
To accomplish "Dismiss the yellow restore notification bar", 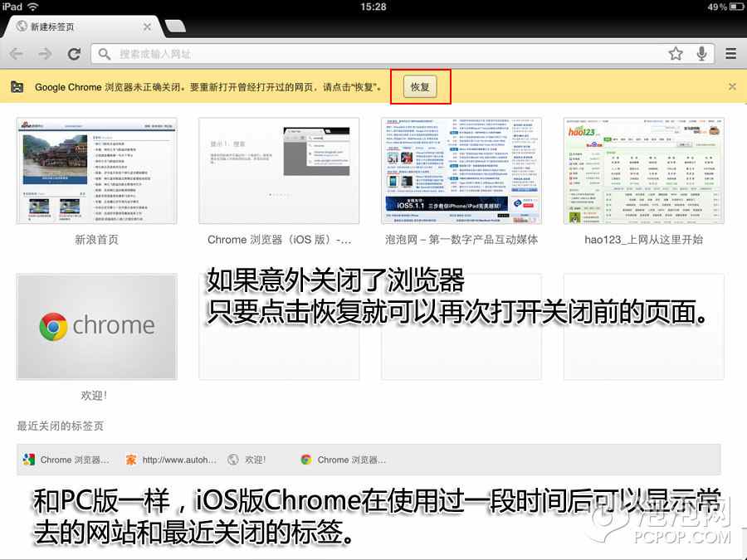I will pyautogui.click(x=731, y=86).
